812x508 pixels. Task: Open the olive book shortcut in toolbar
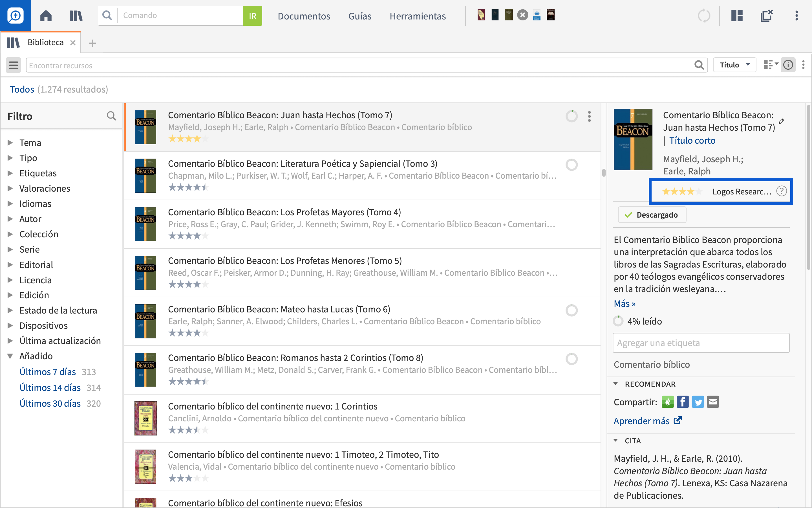(x=509, y=15)
